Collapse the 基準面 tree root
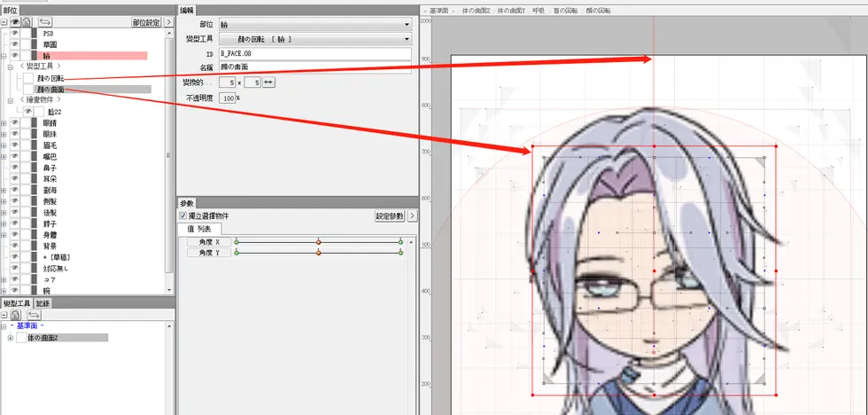This screenshot has width=868, height=415. click(x=4, y=325)
